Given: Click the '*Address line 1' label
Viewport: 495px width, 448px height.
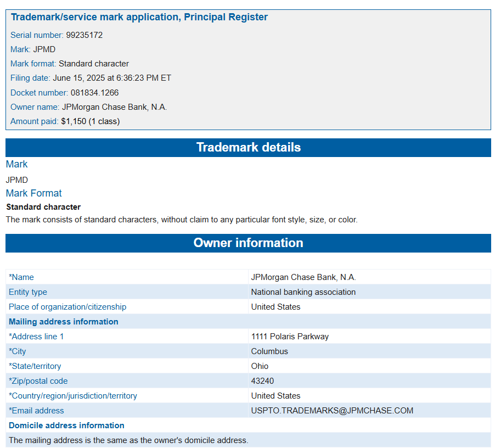Looking at the screenshot, I should pyautogui.click(x=36, y=337).
